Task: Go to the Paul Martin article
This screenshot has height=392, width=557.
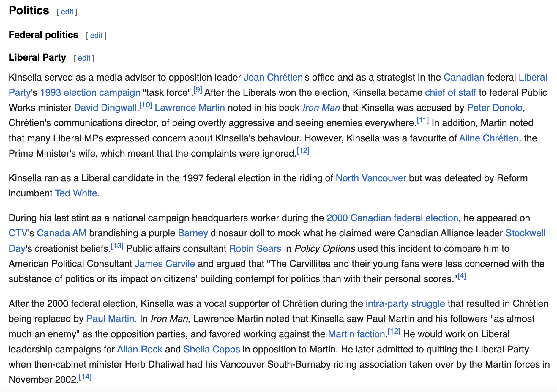Action: pos(110,319)
